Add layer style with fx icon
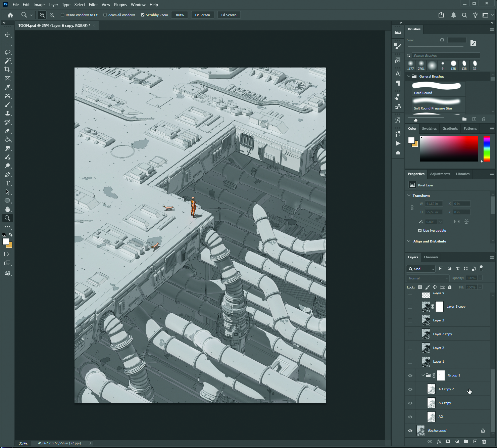Viewport: 497px width, 448px height. 439,442
